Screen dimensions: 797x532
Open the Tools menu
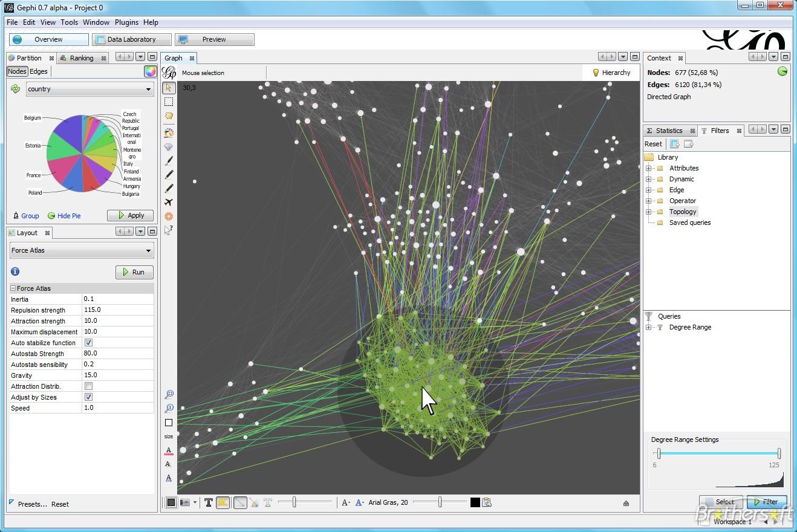[69, 22]
